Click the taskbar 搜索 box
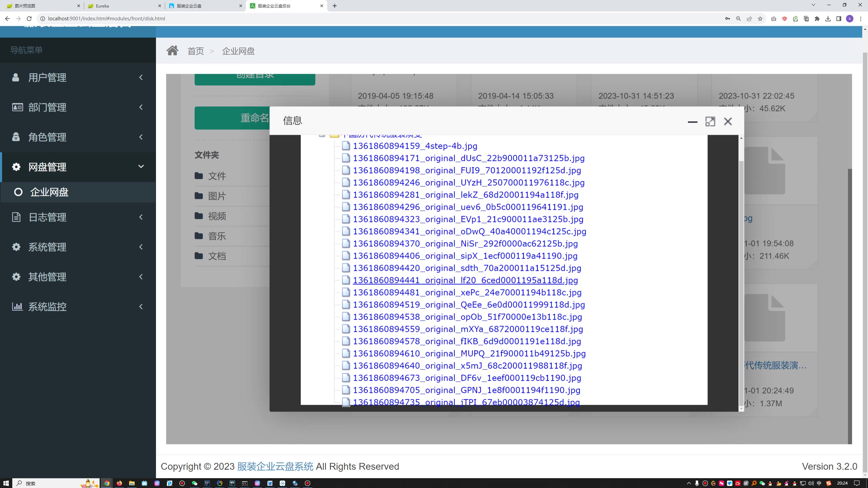868x488 pixels. click(56, 483)
